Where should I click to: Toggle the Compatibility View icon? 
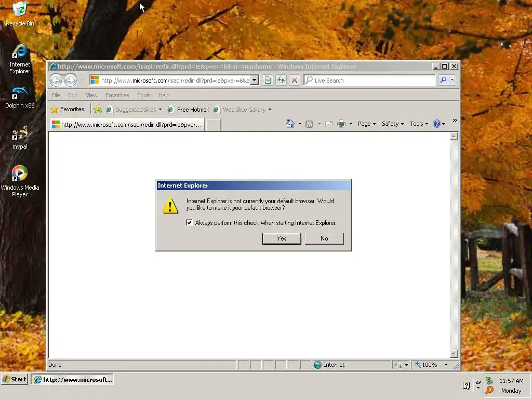point(268,81)
